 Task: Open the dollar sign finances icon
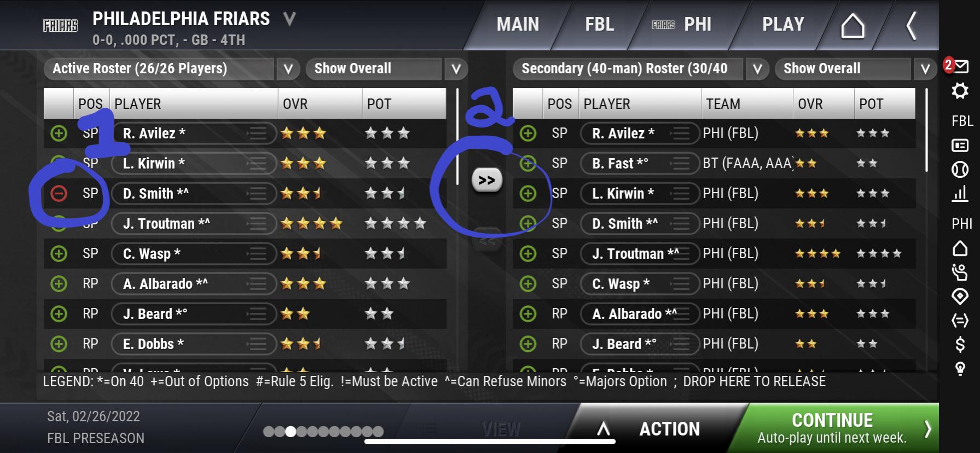coord(960,344)
